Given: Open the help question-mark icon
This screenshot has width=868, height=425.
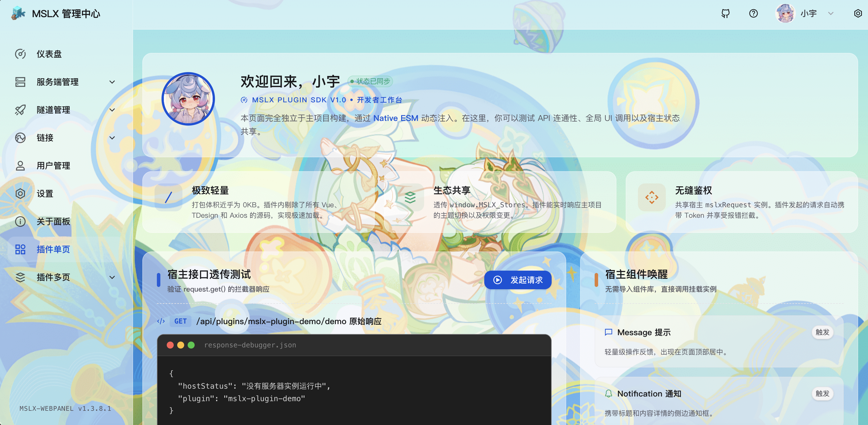Looking at the screenshot, I should click(x=754, y=13).
